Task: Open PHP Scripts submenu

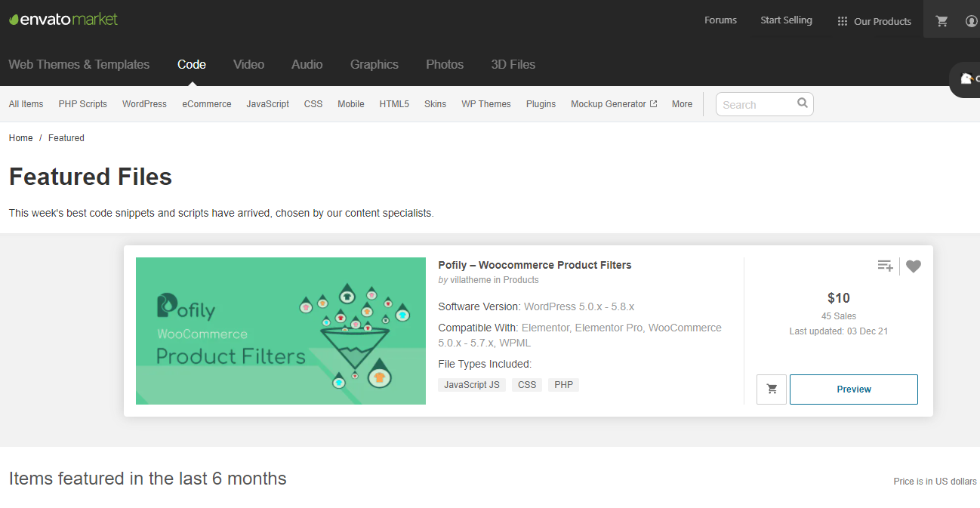Action: click(83, 104)
